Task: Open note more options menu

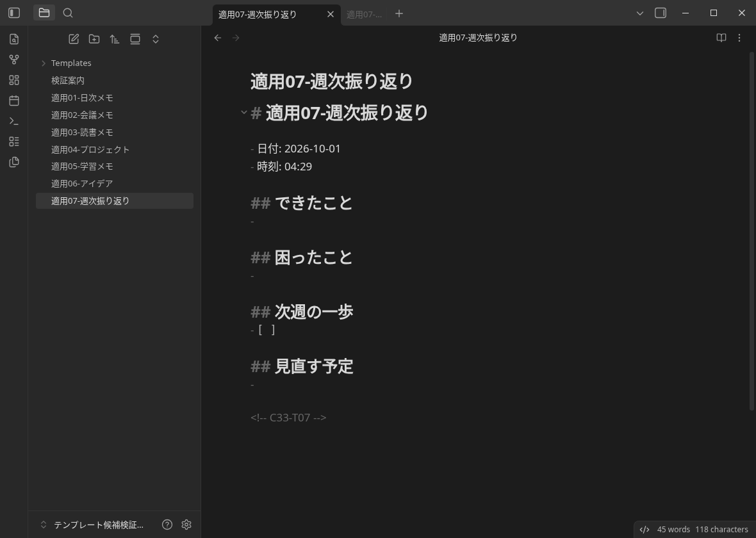Action: [x=739, y=38]
